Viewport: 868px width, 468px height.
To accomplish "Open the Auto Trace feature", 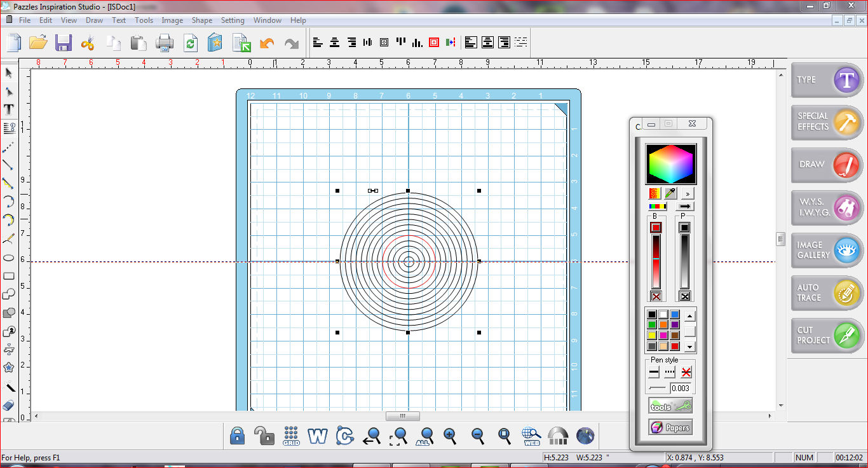I will pos(825,293).
